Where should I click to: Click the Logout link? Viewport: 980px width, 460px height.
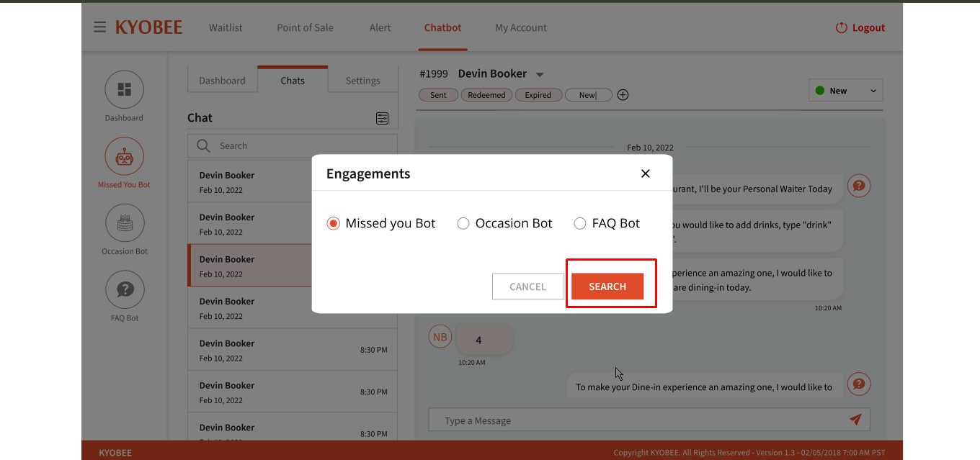coord(860,27)
